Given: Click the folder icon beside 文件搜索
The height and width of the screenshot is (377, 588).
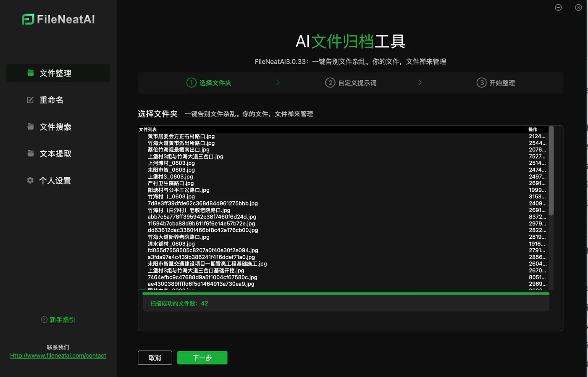Looking at the screenshot, I should (x=31, y=127).
